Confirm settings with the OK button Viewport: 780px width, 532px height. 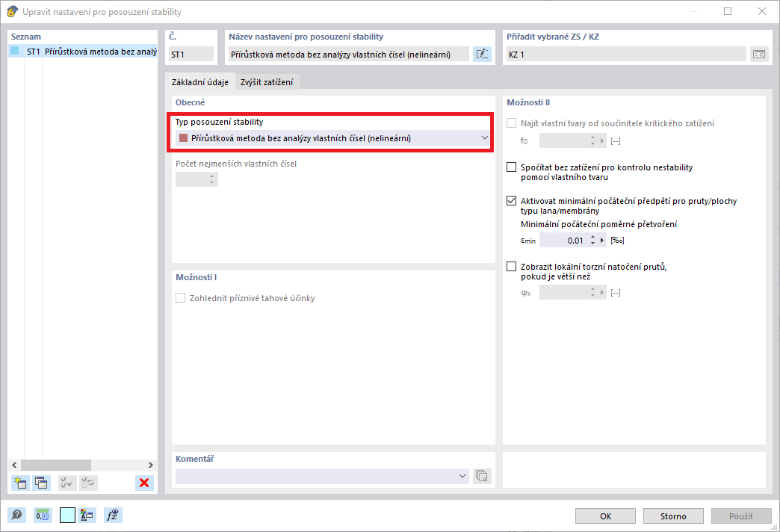[604, 516]
